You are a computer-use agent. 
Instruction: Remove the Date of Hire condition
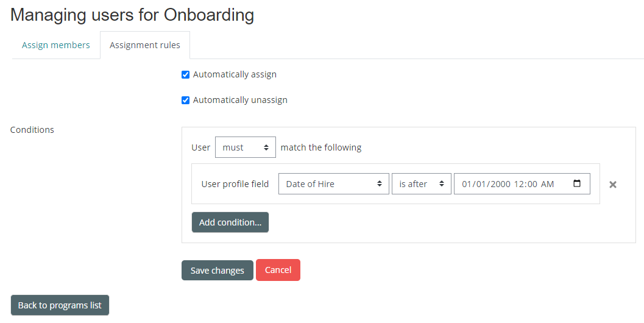click(x=613, y=185)
